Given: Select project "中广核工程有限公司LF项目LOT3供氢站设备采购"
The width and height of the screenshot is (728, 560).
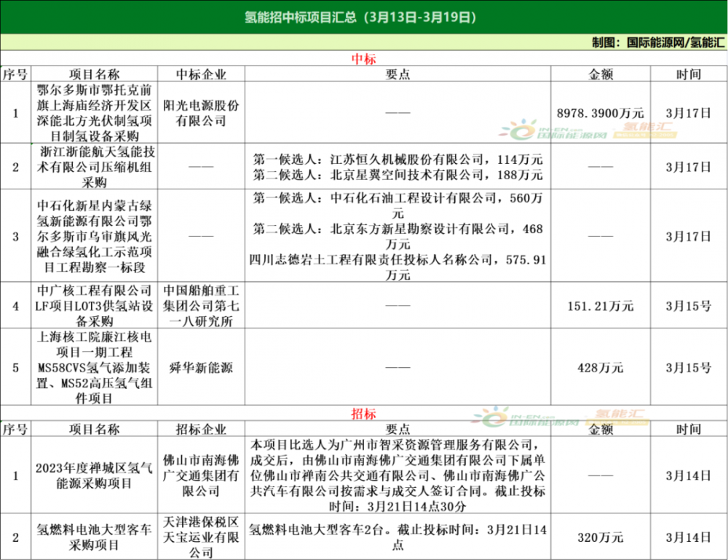Looking at the screenshot, I should [x=94, y=306].
